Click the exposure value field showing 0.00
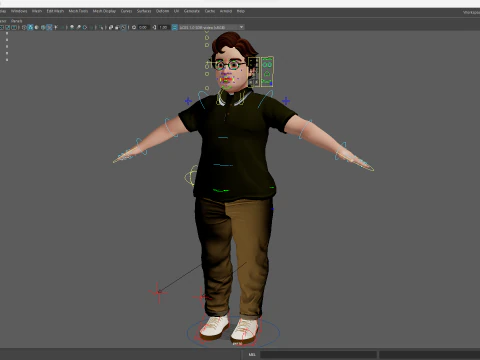This screenshot has width=480, height=360. click(x=143, y=27)
